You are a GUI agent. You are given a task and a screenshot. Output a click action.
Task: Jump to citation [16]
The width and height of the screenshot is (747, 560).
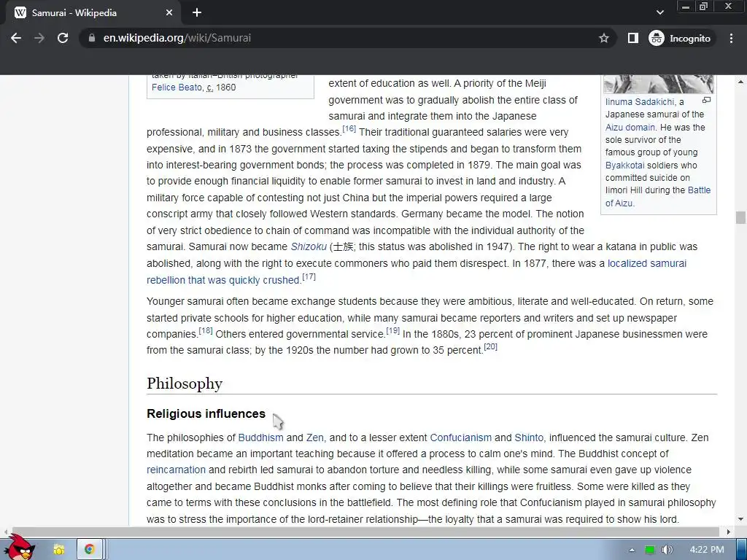tap(349, 128)
